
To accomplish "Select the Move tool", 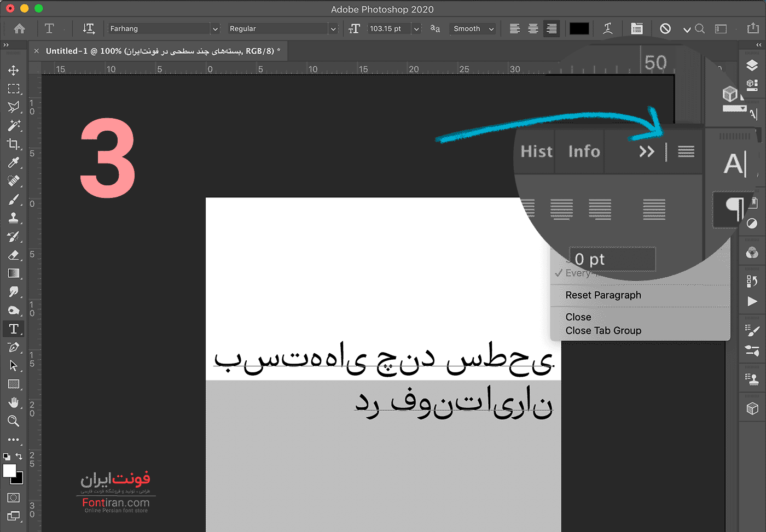I will pyautogui.click(x=14, y=71).
